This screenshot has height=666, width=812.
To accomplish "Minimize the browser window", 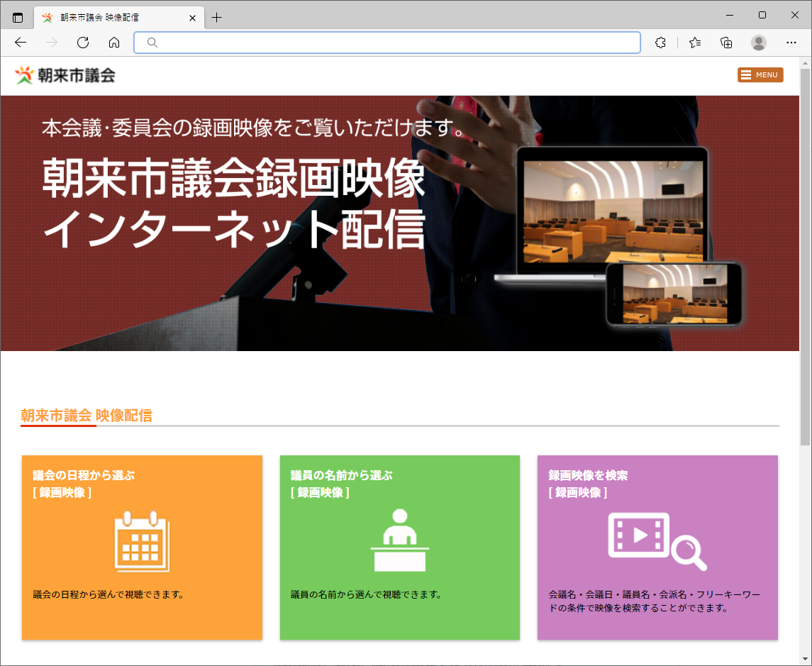I will pos(730,15).
